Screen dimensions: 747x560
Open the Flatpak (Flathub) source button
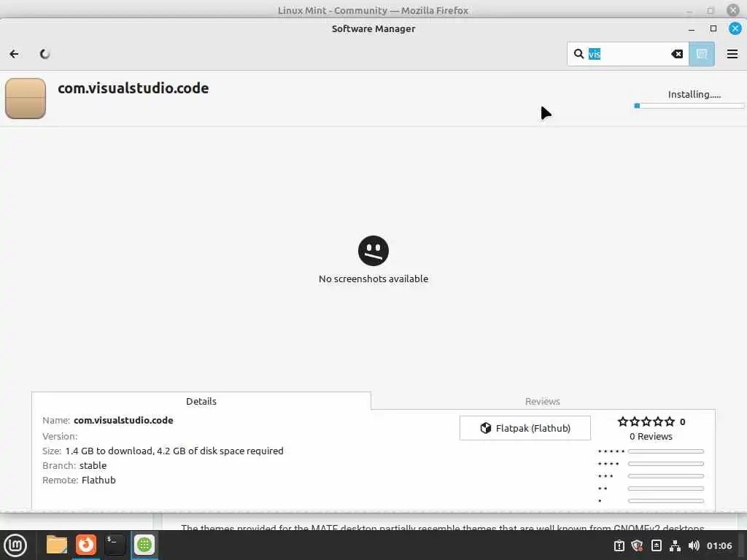525,428
